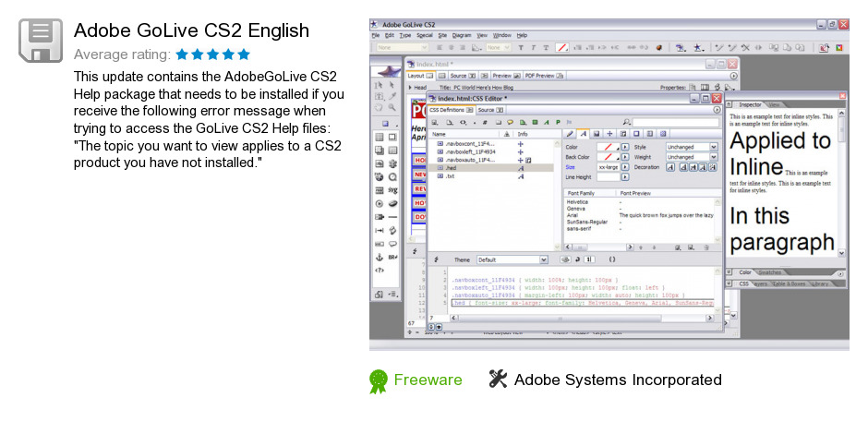Viewport: 868px width, 422px height.
Task: Expand the Head section triangle in index.html
Action: 410,88
